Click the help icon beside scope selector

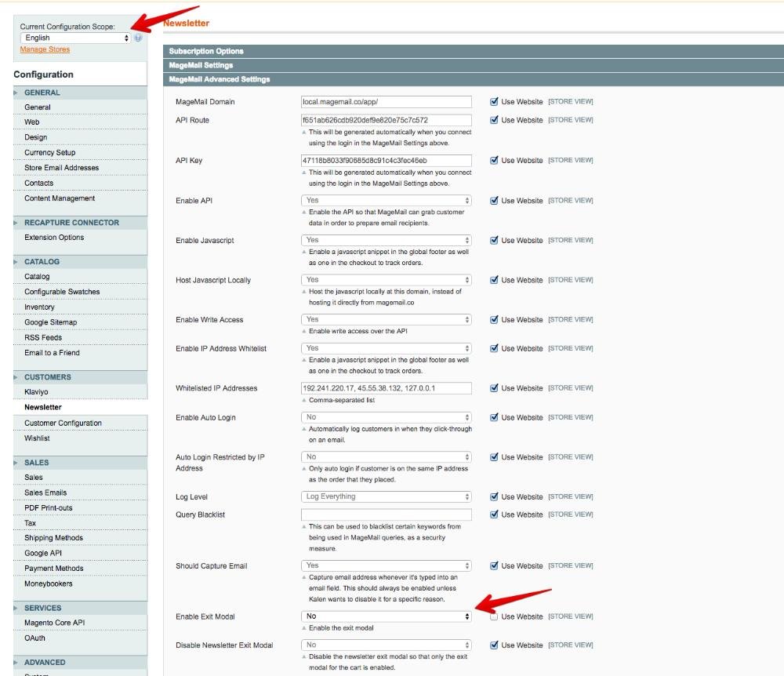pos(138,38)
